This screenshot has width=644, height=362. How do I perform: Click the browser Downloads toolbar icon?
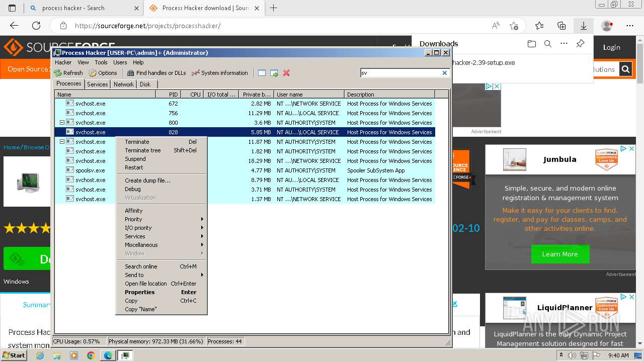click(584, 26)
